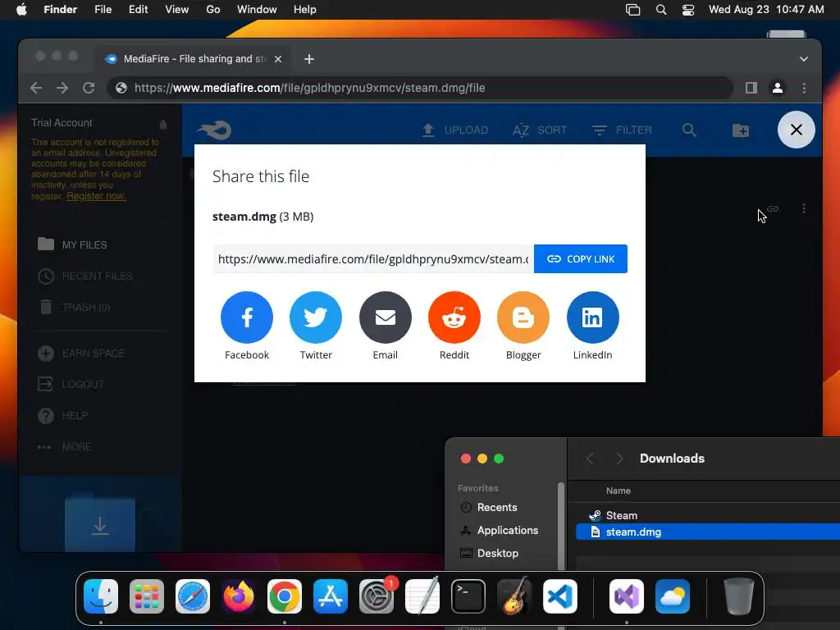The height and width of the screenshot is (630, 840).
Task: Share file to Reddit
Action: [x=454, y=317]
